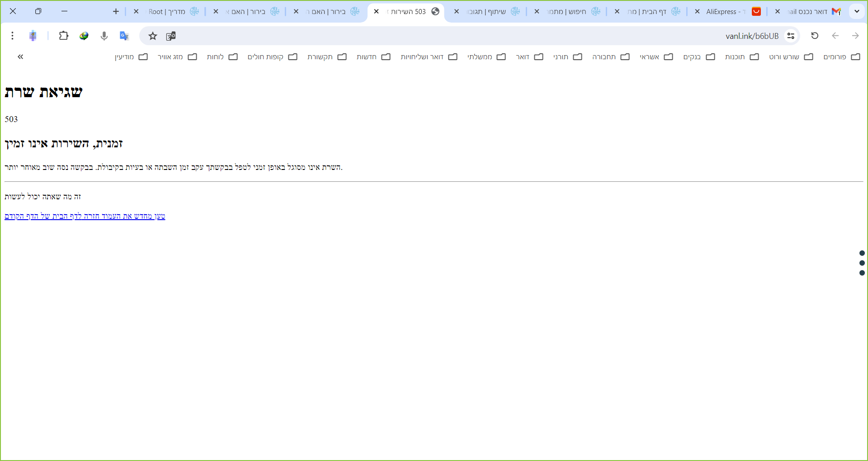Open the 'בנקים' bookmarks folder
The image size is (868, 461).
[x=699, y=57]
